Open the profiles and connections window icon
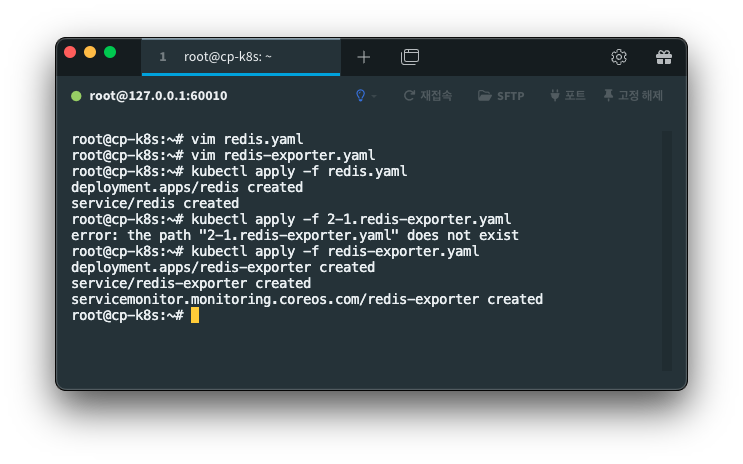The height and width of the screenshot is (464, 743). click(410, 57)
